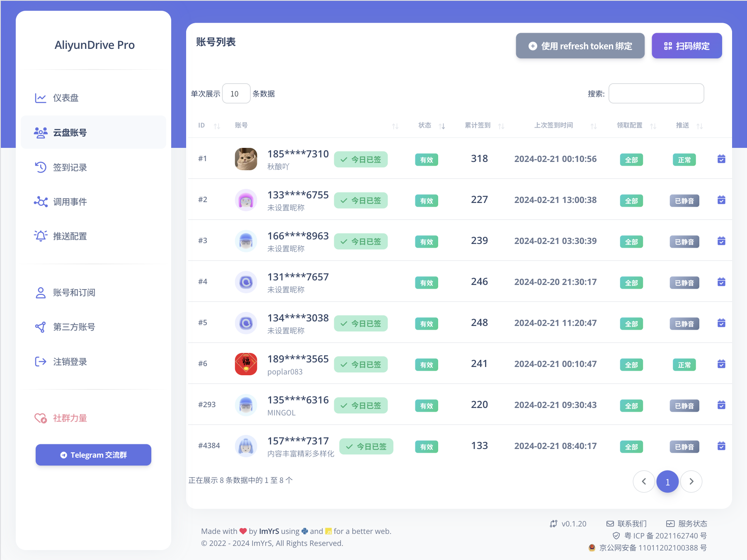Open calendar icon for account 135****6316

[721, 405]
